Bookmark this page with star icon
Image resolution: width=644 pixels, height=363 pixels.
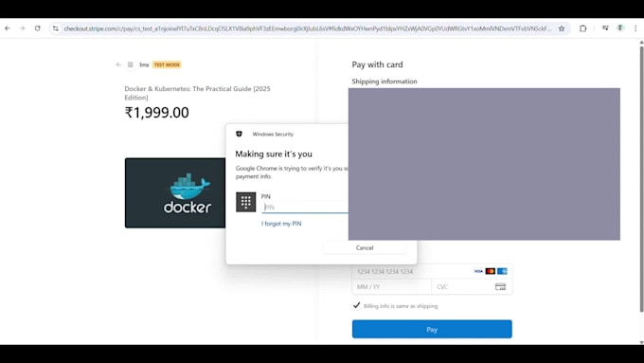tap(562, 28)
